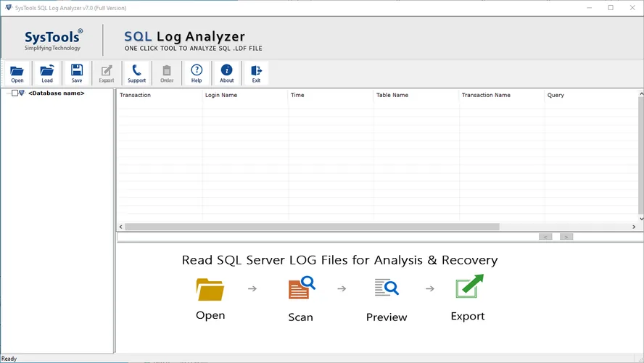The image size is (644, 363).
Task: Click the next page arrow button
Action: (566, 237)
